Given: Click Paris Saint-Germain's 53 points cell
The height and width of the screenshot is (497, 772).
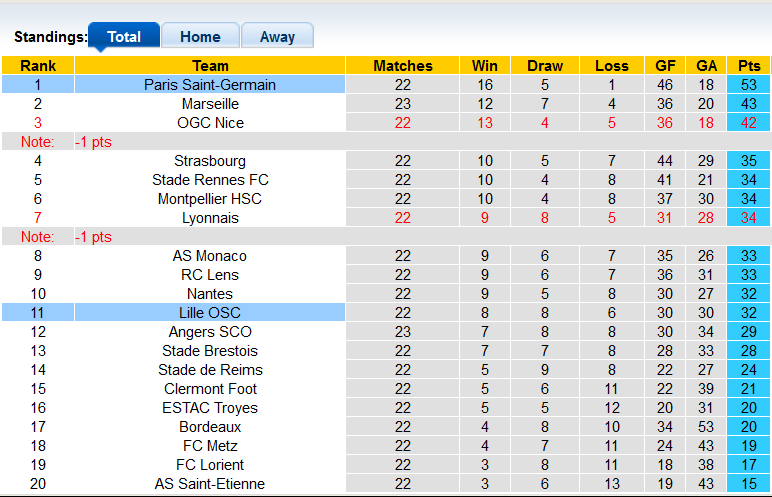Looking at the screenshot, I should click(x=749, y=85).
